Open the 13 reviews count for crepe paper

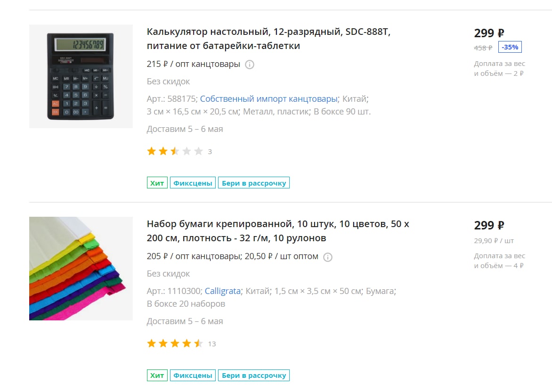pos(212,344)
